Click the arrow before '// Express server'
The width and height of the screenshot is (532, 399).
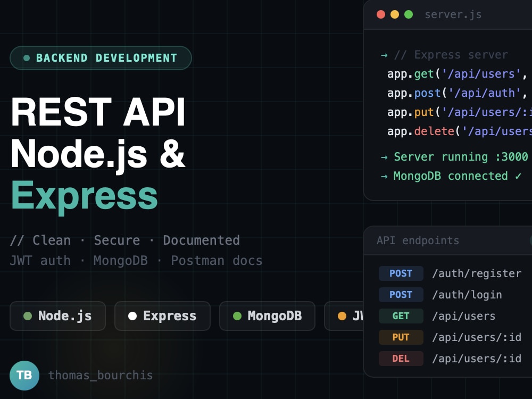coord(384,55)
